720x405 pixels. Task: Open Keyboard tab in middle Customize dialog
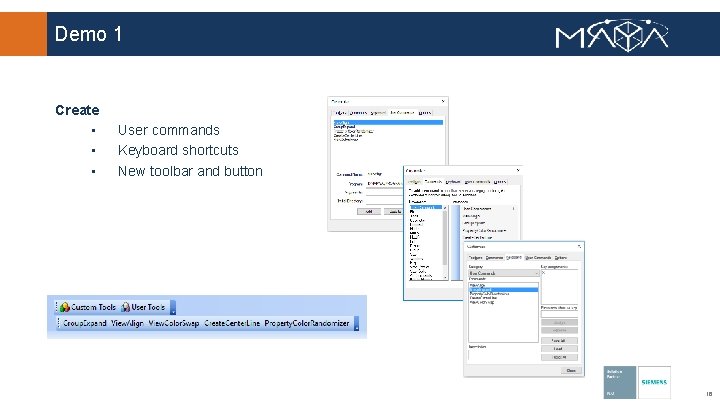(454, 182)
